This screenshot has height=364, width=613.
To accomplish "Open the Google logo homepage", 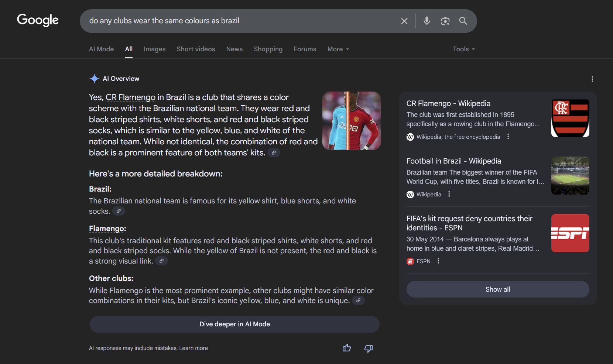I will pyautogui.click(x=38, y=20).
